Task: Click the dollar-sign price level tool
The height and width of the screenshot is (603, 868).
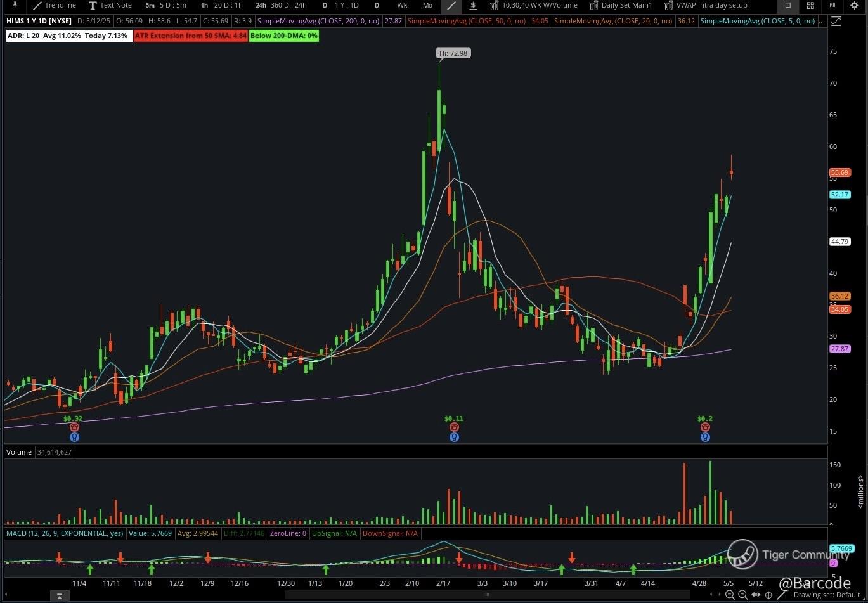Action: 473,6
